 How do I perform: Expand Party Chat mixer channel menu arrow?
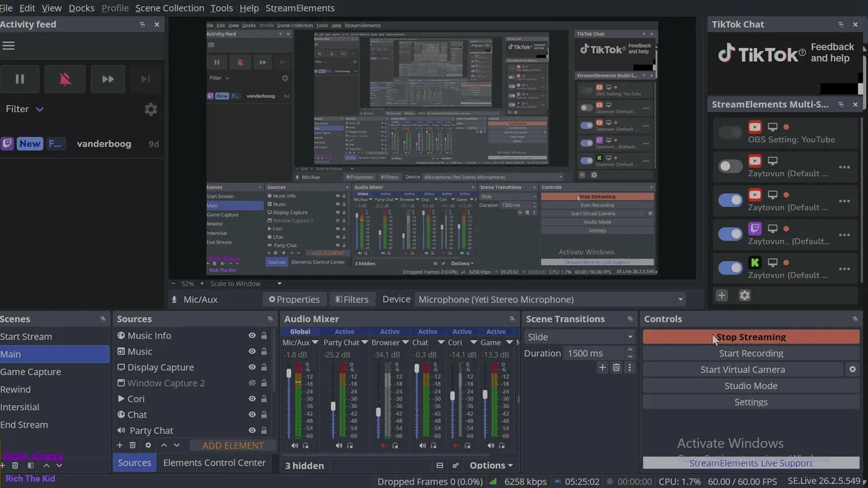click(x=363, y=343)
